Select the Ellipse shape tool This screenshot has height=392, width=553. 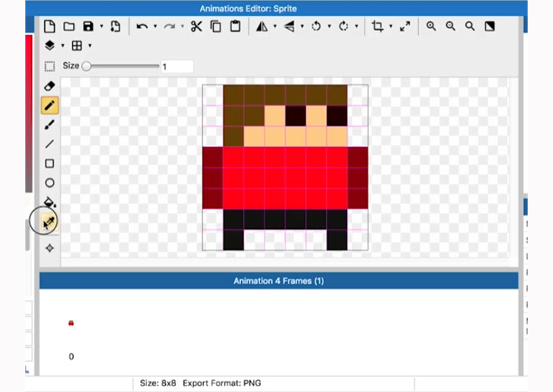50,183
